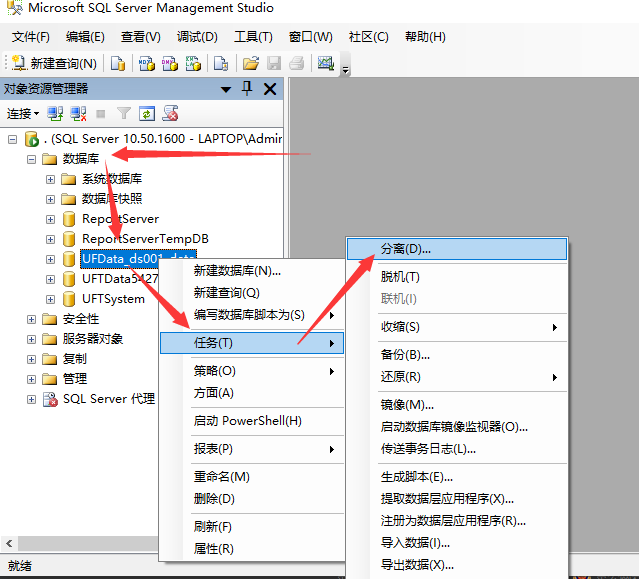Expand the 系统数据库 folder
Viewport: 639px width, 579px height.
(50, 179)
